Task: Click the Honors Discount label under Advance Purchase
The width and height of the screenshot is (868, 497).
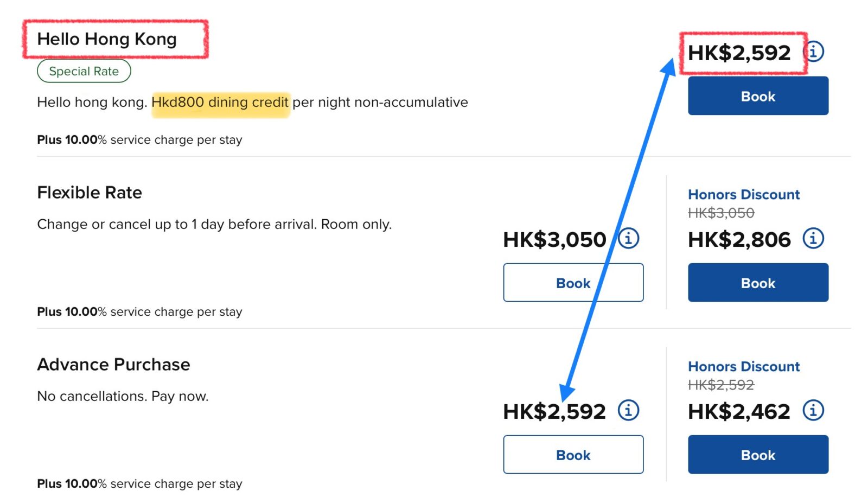Action: click(x=743, y=366)
